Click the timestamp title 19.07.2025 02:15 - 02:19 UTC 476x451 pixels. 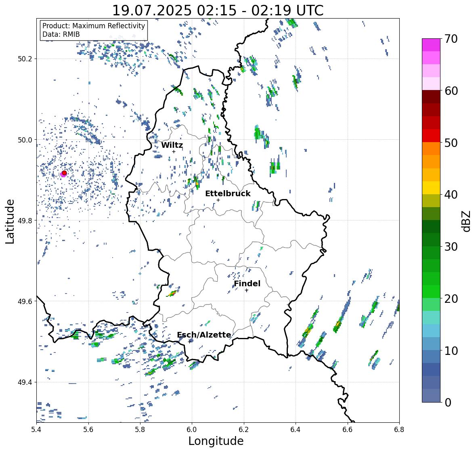[x=218, y=10]
